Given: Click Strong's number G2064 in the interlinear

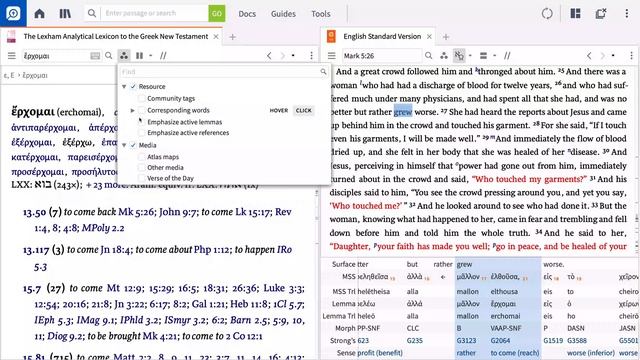Looking at the screenshot, I should point(500,340).
